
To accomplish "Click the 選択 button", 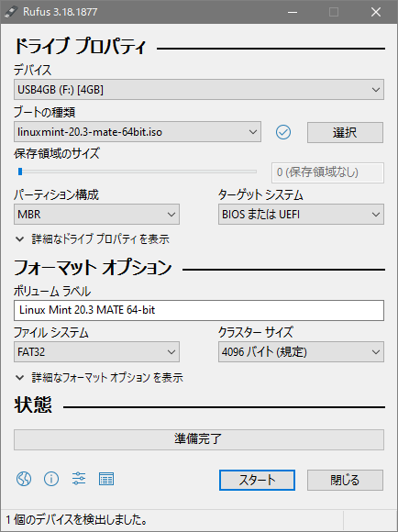I will click(x=345, y=132).
